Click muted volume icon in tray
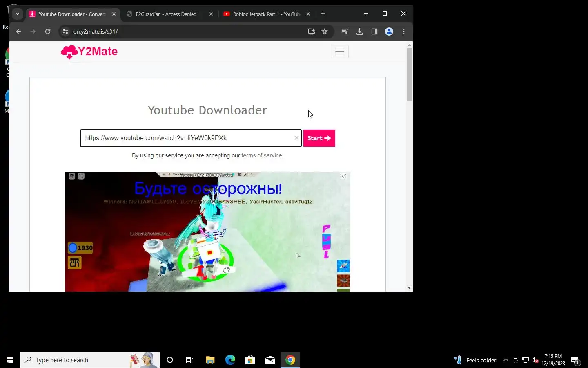This screenshot has width=588, height=368. tap(535, 360)
